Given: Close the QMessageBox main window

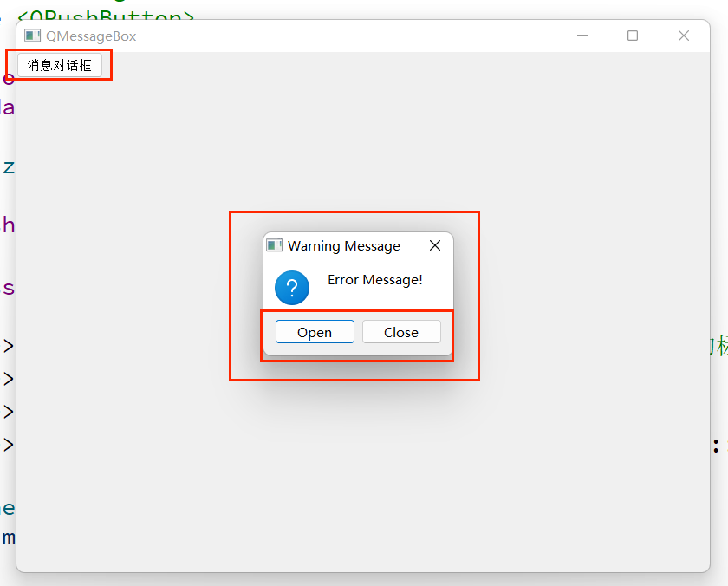Looking at the screenshot, I should pos(684,36).
